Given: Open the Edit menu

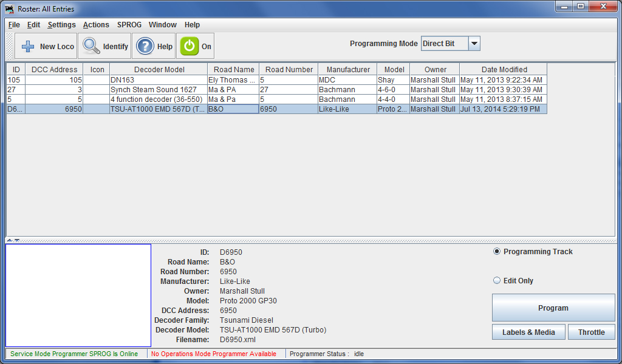Looking at the screenshot, I should tap(34, 24).
